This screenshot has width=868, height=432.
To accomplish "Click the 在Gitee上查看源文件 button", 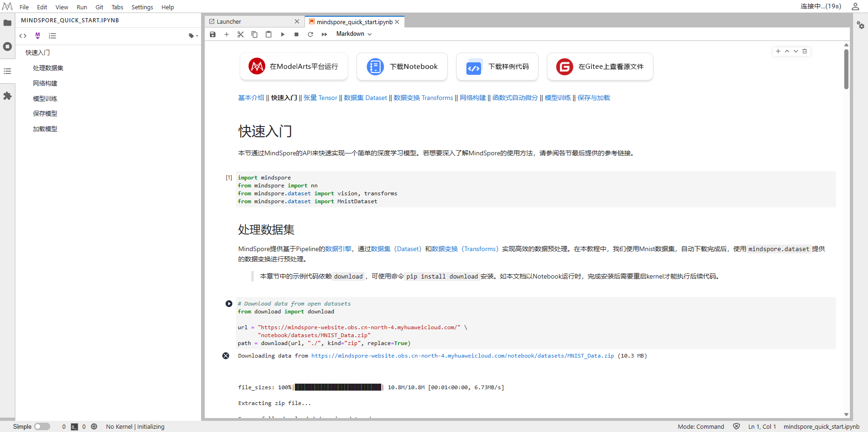I will [x=600, y=66].
